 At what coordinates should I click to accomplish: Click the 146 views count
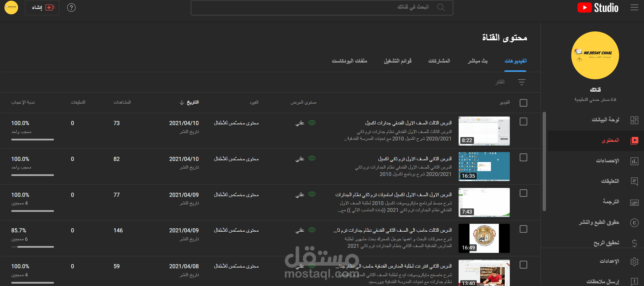118,231
